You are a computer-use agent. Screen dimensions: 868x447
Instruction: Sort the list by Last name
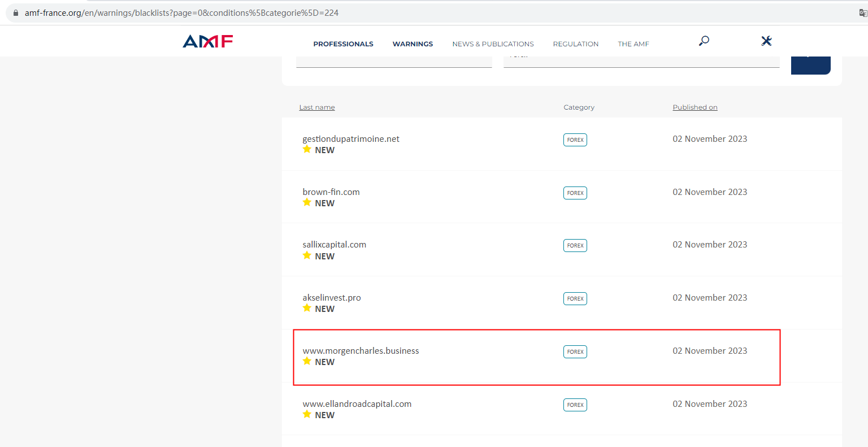coord(317,107)
